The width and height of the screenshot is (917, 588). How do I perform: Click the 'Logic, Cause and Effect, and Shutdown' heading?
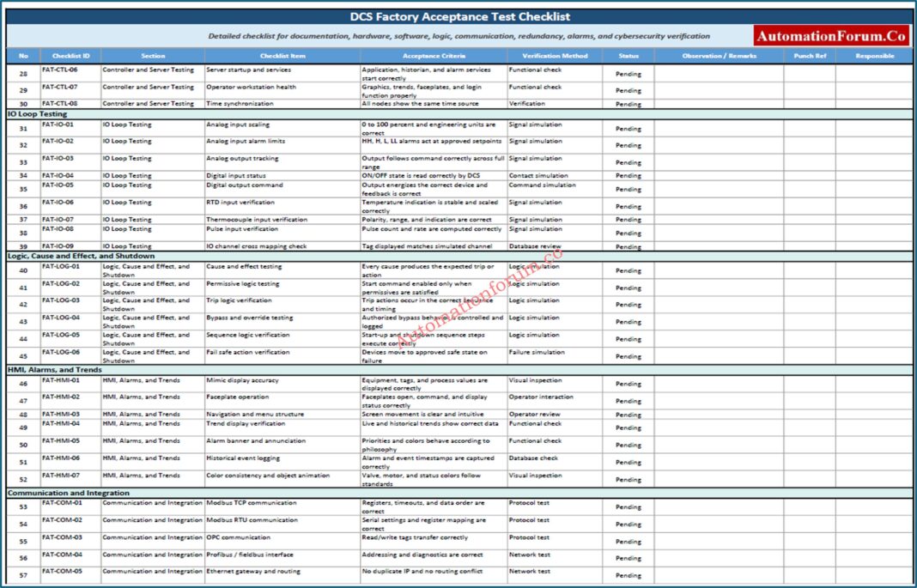pyautogui.click(x=459, y=256)
